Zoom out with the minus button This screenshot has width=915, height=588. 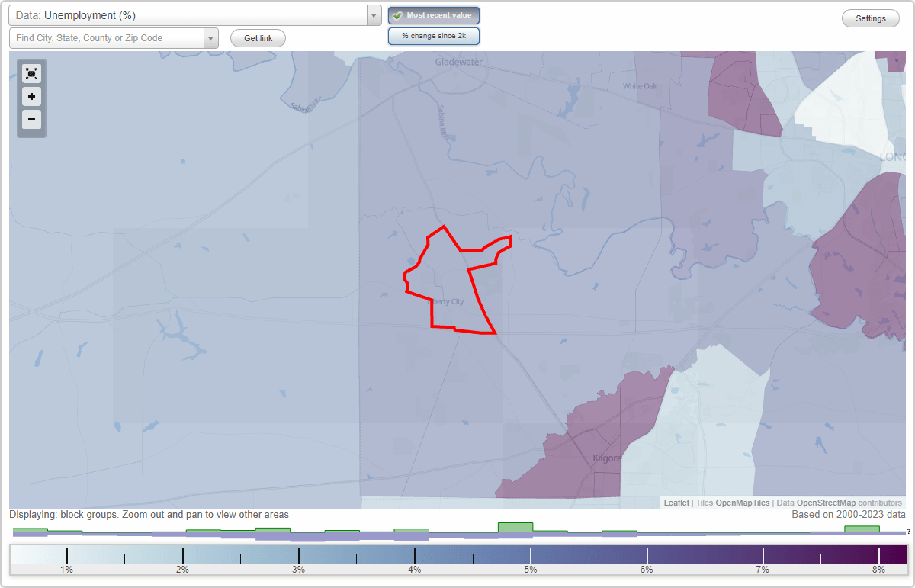click(31, 119)
